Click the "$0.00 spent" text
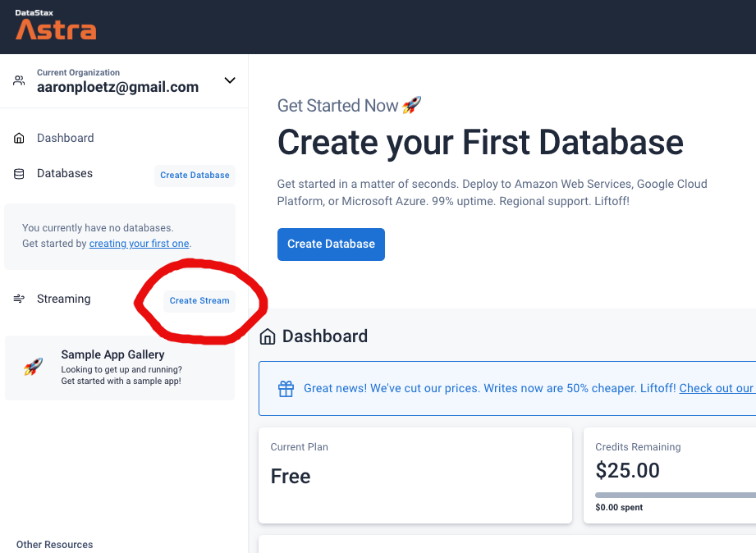 [x=619, y=507]
